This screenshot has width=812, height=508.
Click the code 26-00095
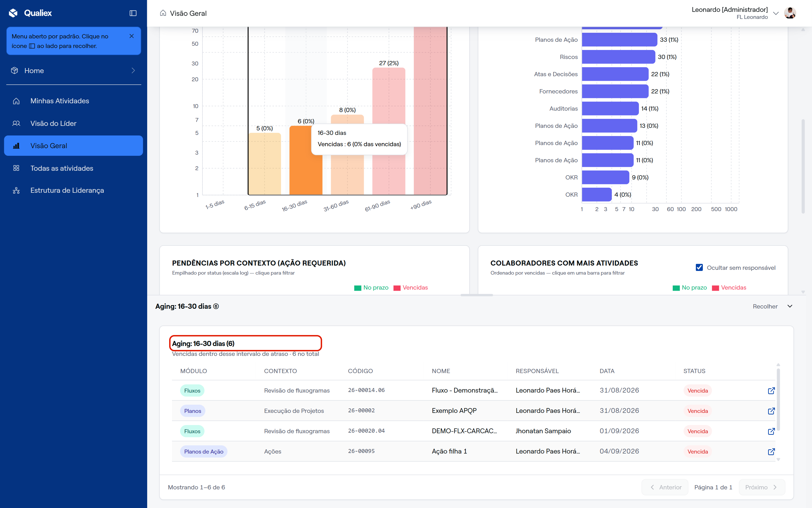tap(361, 451)
